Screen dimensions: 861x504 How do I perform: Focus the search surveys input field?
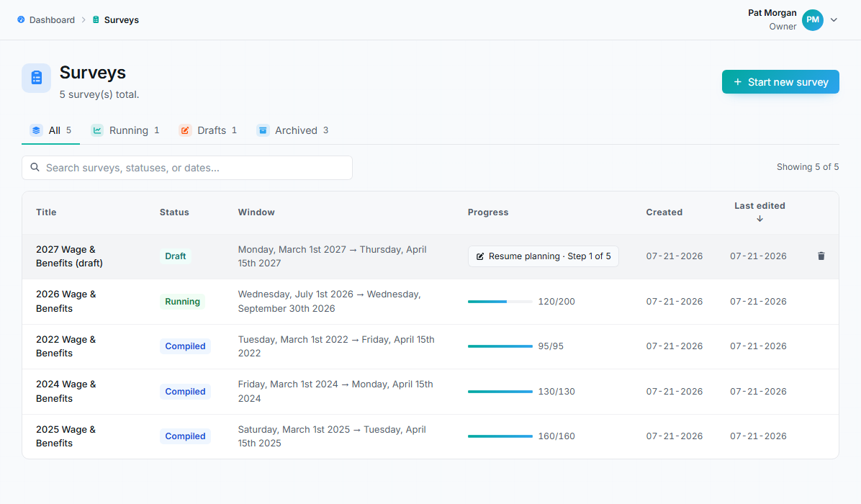186,168
